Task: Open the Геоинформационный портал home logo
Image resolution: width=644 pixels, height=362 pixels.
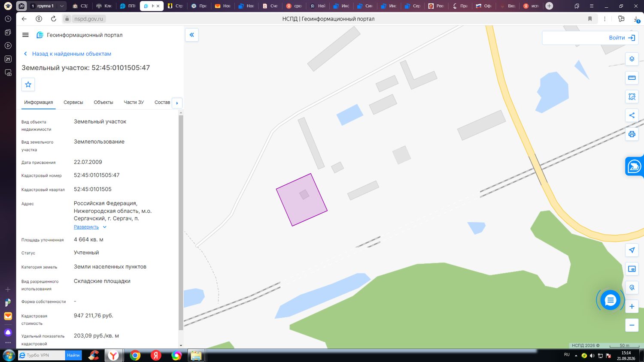Action: pos(80,35)
